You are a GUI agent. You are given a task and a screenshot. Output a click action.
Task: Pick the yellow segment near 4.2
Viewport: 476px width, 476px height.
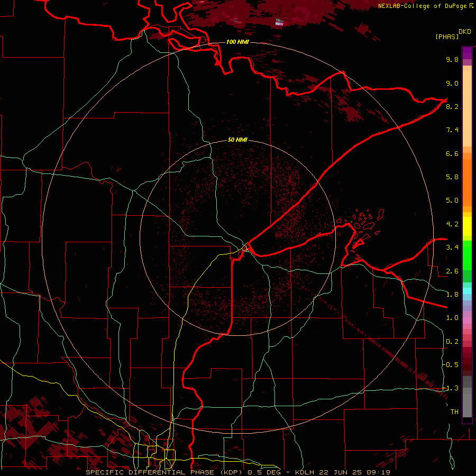click(x=467, y=226)
